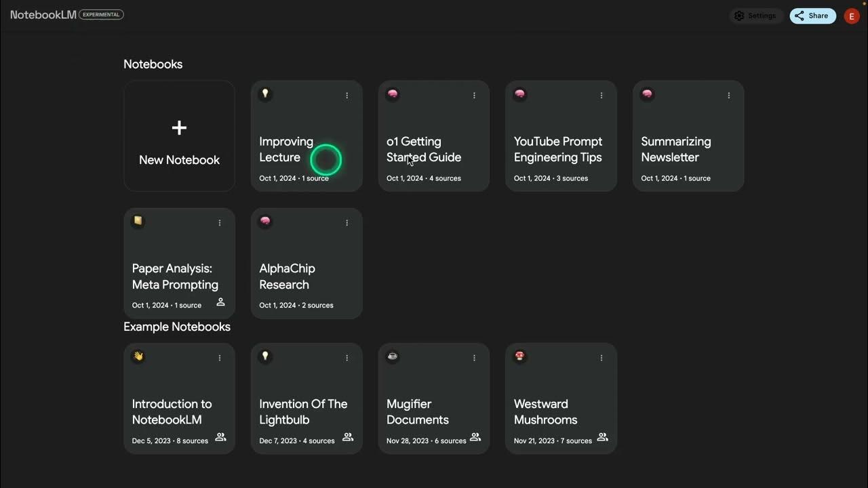The width and height of the screenshot is (868, 488).
Task: Open the Settings gear button
Action: click(x=755, y=16)
